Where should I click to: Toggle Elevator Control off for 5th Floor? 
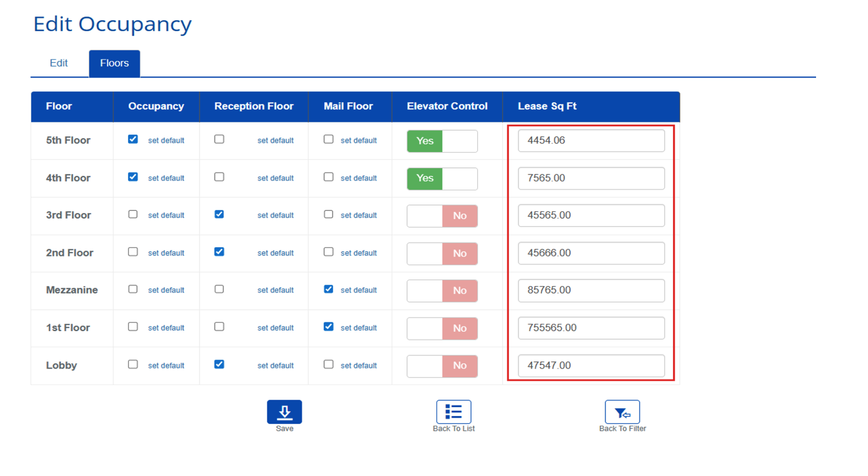[442, 141]
